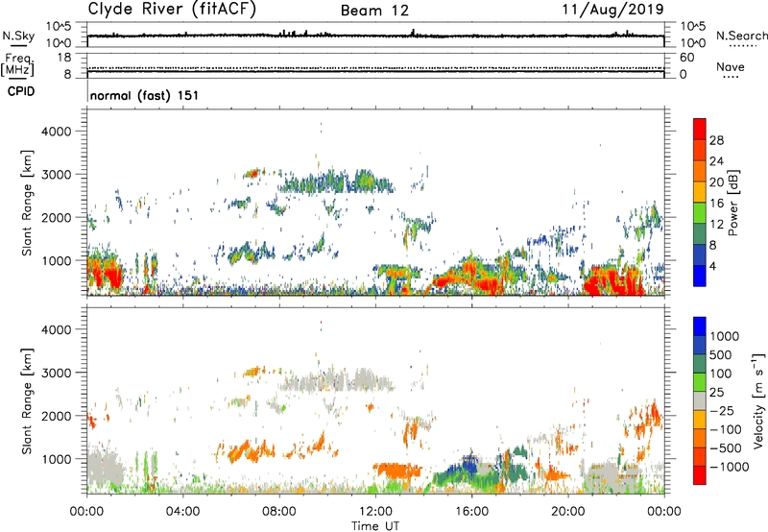The image size is (768, 532).
Task: Pick the bright blue bottom Power color segment
Action: point(700,276)
